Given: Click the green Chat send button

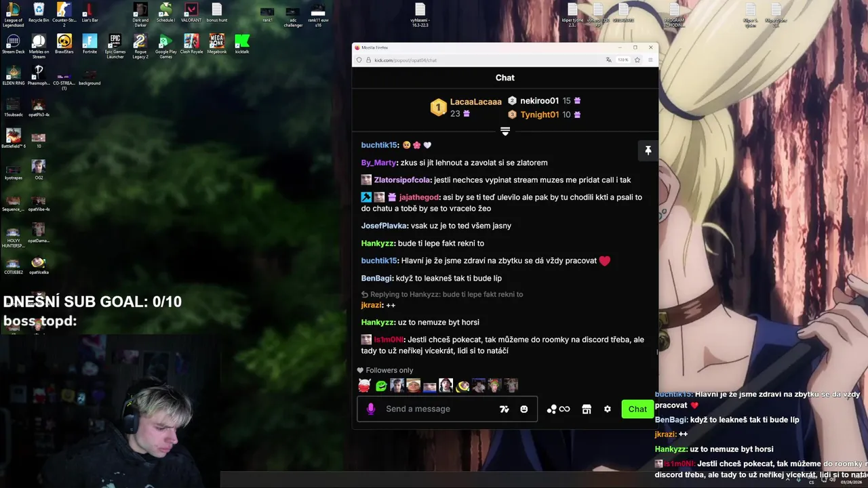Looking at the screenshot, I should 637,409.
